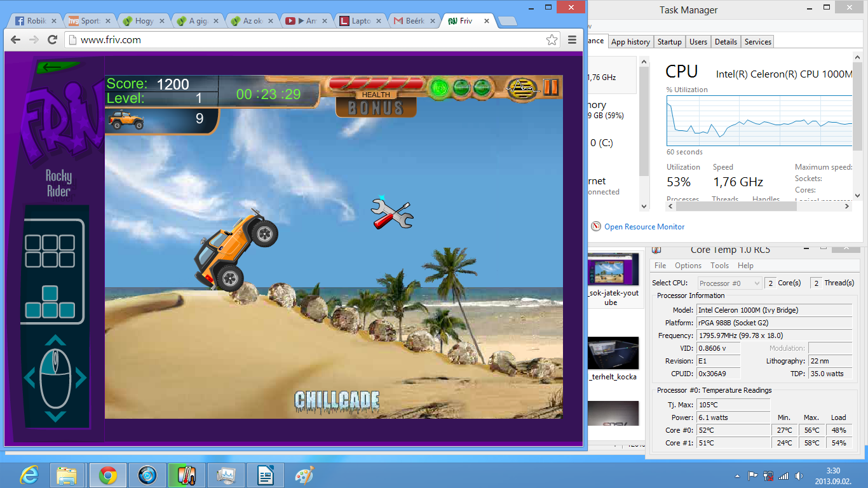Go back in Chrome

pyautogui.click(x=16, y=39)
